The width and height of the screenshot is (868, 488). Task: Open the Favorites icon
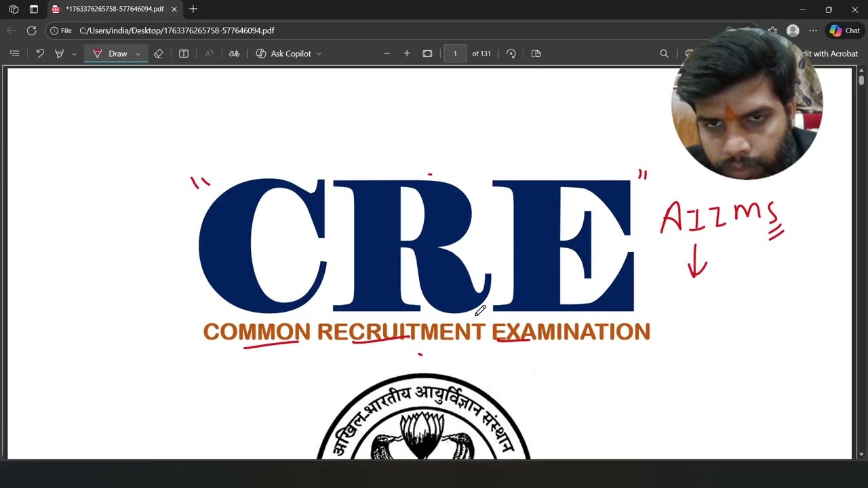772,30
